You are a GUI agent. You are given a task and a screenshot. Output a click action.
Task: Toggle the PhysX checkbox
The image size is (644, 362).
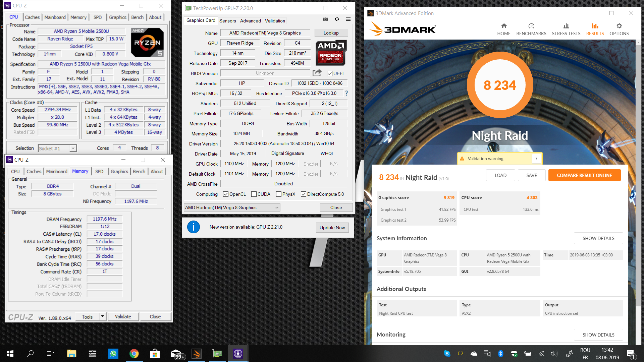pyautogui.click(x=279, y=194)
